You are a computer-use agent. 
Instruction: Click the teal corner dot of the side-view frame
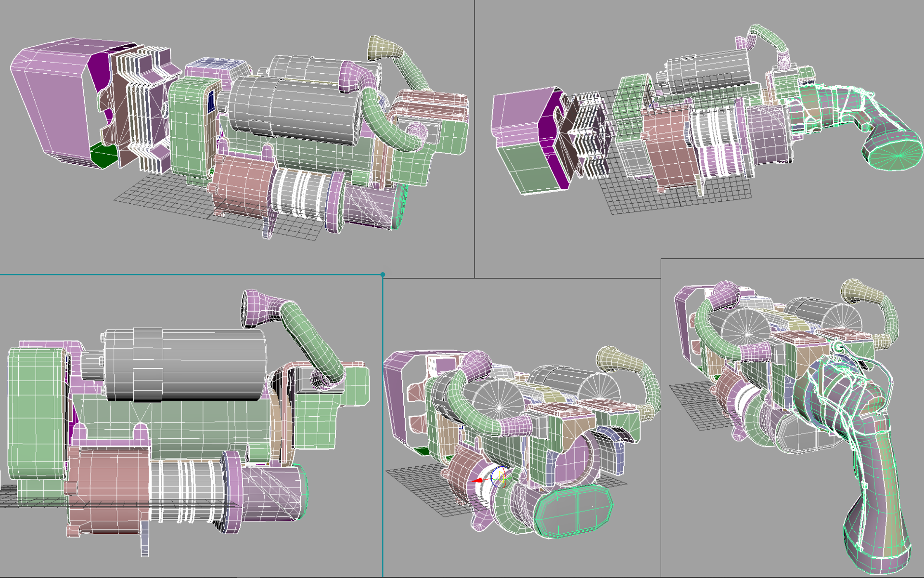tap(383, 275)
